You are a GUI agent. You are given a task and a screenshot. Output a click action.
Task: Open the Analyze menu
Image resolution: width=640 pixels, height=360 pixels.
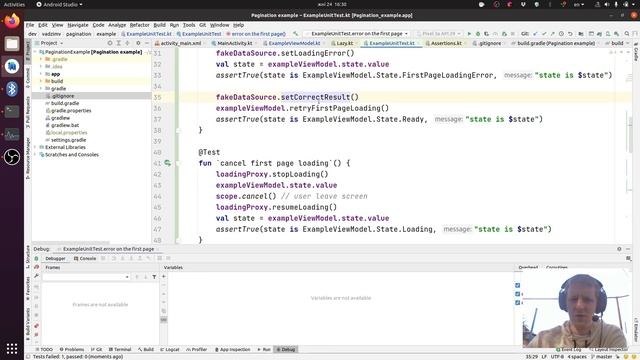click(x=117, y=25)
